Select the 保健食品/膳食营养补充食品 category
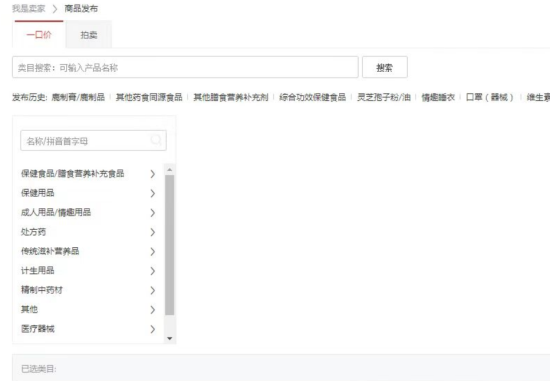 tap(73, 173)
